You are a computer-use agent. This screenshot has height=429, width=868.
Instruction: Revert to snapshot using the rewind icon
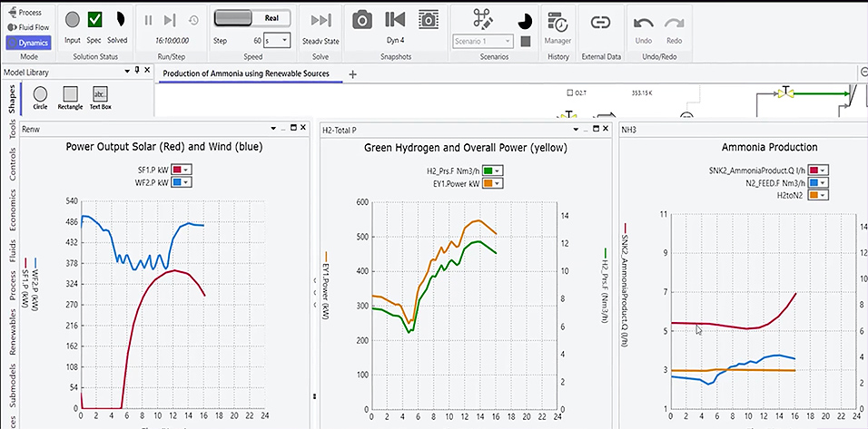tap(395, 19)
